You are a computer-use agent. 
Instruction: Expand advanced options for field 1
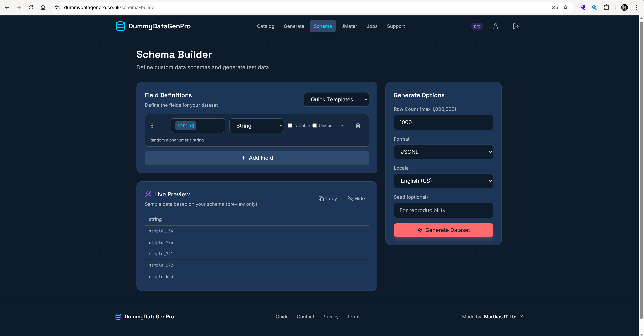coord(341,126)
